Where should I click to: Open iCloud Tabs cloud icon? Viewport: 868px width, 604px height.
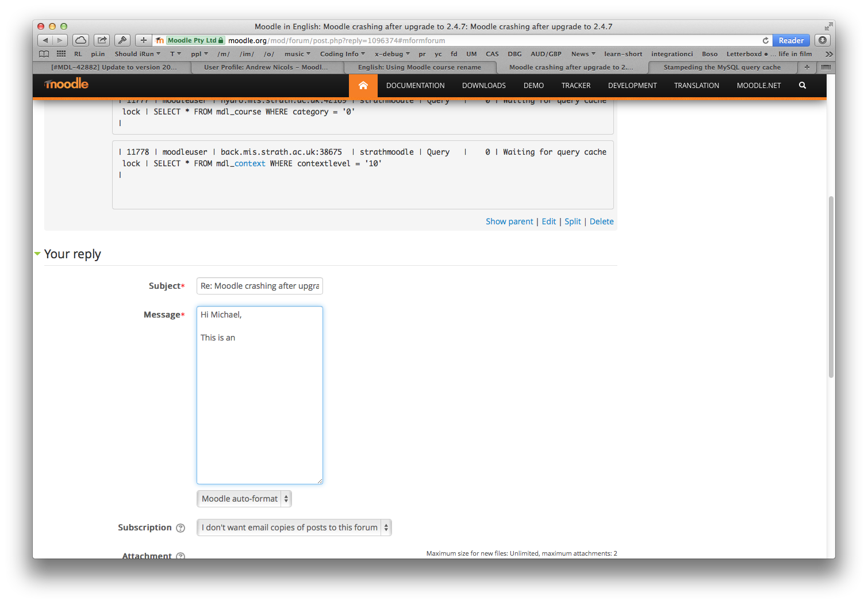pyautogui.click(x=80, y=40)
